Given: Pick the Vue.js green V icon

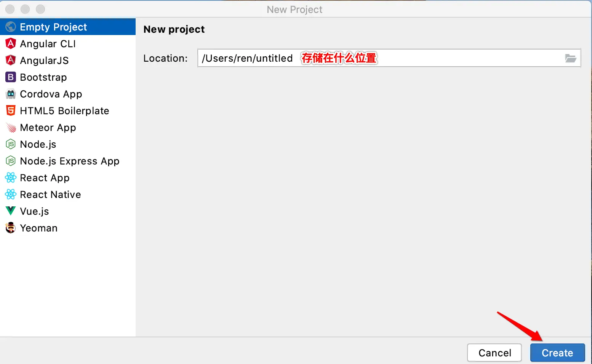Looking at the screenshot, I should [x=11, y=211].
